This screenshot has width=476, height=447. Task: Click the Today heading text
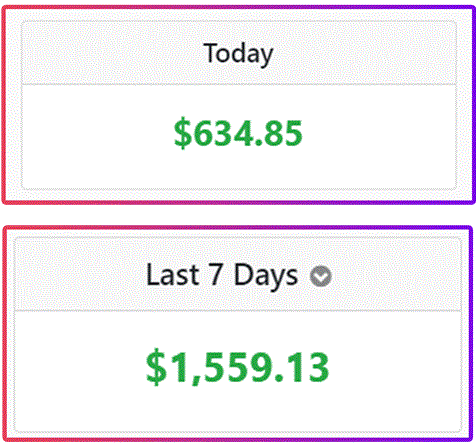[x=238, y=54]
